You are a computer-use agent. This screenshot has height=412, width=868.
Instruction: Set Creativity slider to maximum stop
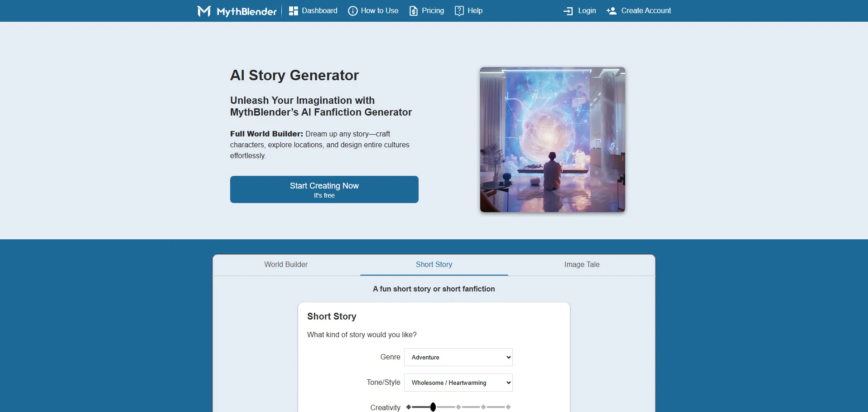click(508, 407)
